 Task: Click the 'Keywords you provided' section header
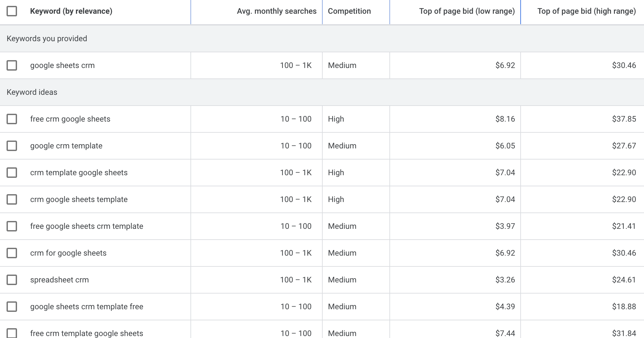(47, 39)
